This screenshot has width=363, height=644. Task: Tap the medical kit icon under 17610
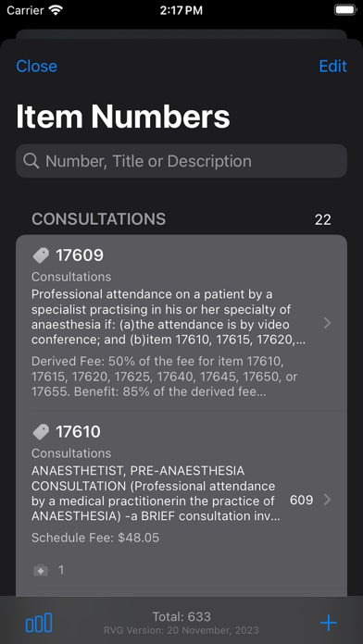click(x=41, y=570)
